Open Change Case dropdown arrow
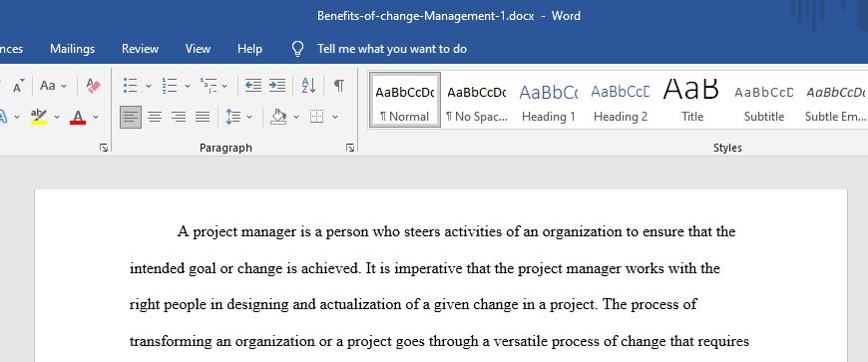Screen dimensions: 868x362 pos(64,86)
